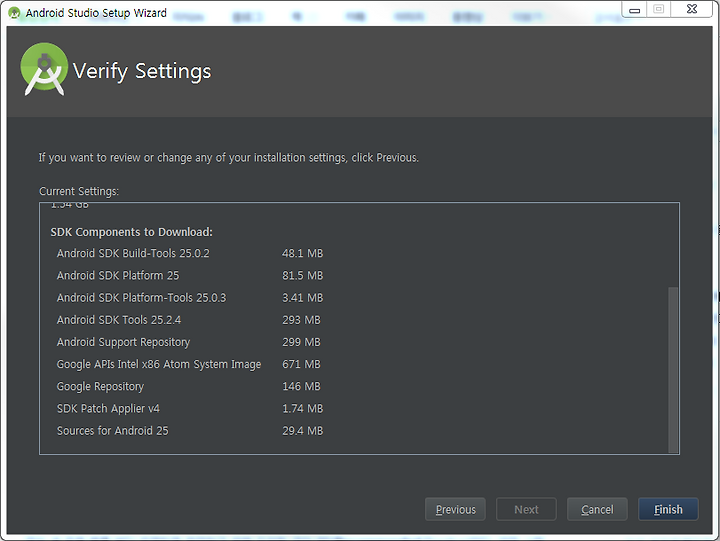Close the Setup Wizard window
Screen dimensions: 720x541
[692, 9]
